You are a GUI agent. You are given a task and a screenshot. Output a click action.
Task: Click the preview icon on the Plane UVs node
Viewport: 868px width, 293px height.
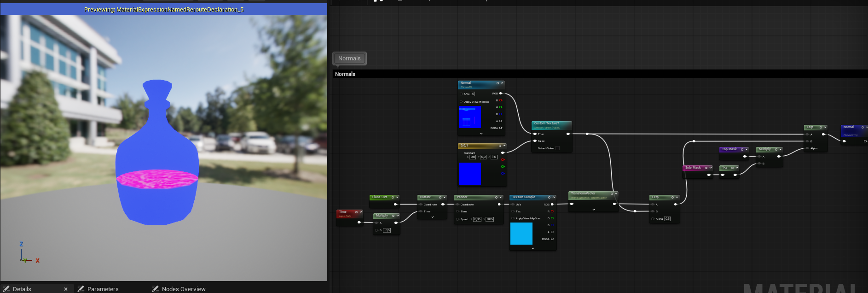coord(393,197)
